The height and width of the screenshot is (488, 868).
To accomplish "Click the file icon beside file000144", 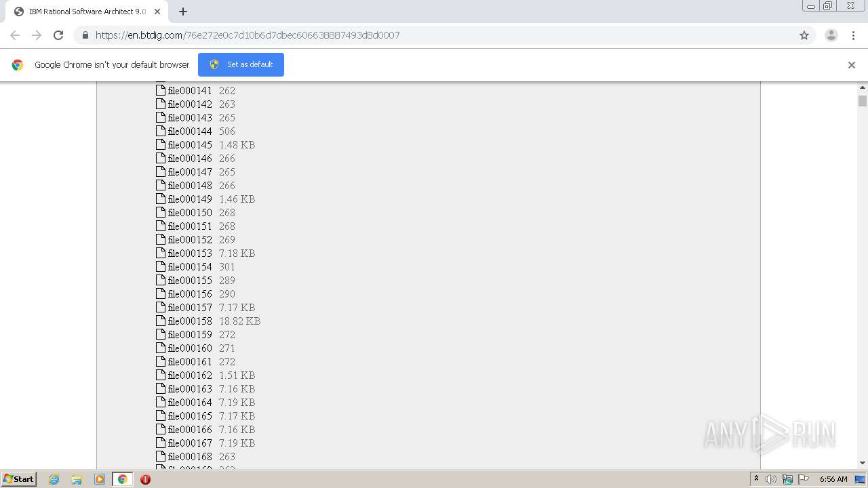I will pyautogui.click(x=161, y=131).
